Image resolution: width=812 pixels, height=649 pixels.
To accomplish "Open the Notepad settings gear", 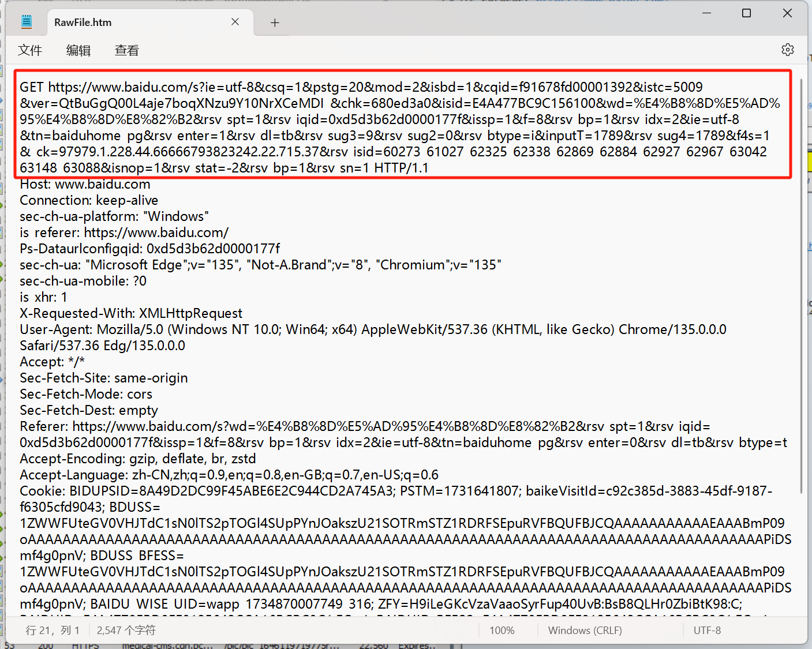I will [787, 50].
